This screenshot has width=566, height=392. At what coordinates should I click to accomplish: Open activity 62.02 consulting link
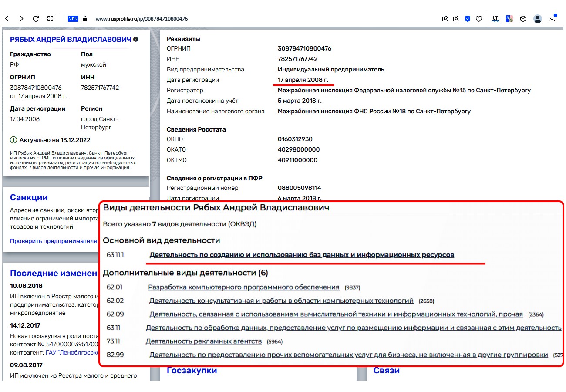coord(281,301)
